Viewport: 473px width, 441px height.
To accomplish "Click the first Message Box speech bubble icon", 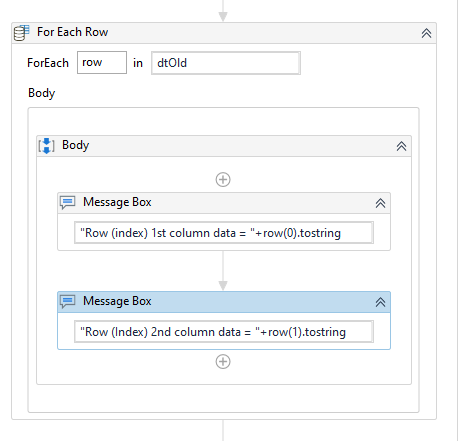I will [x=68, y=202].
